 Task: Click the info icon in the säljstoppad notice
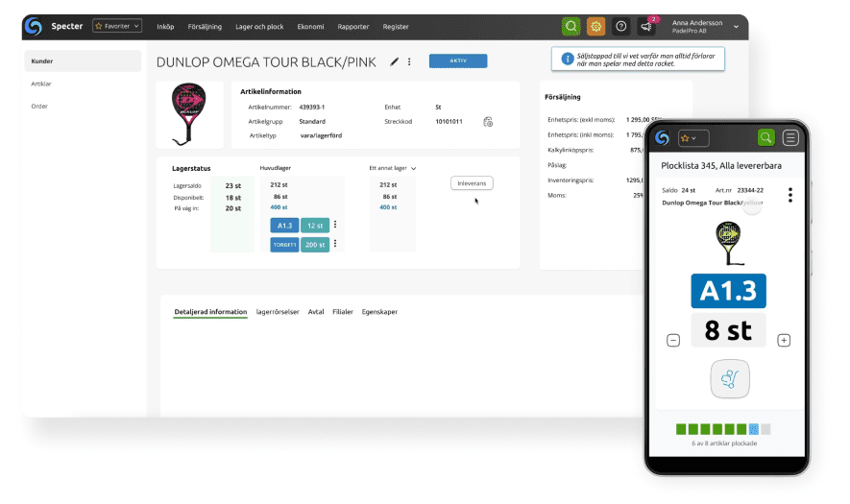[x=567, y=60]
